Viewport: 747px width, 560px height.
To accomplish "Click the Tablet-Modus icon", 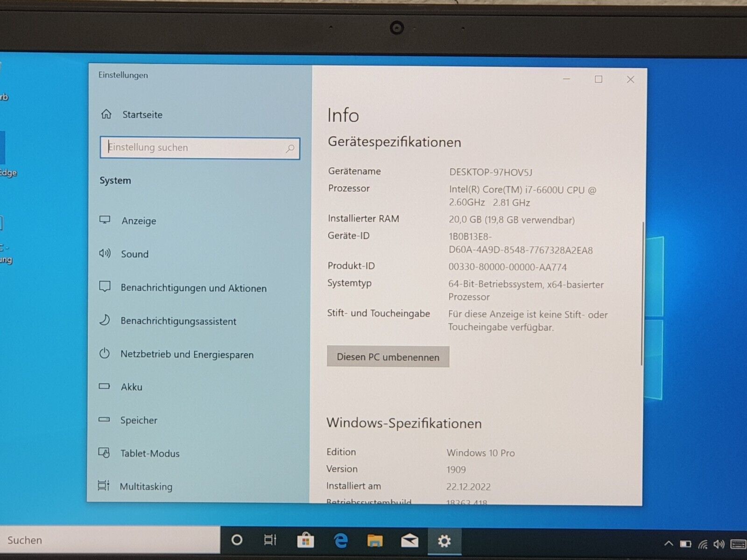I will (104, 453).
